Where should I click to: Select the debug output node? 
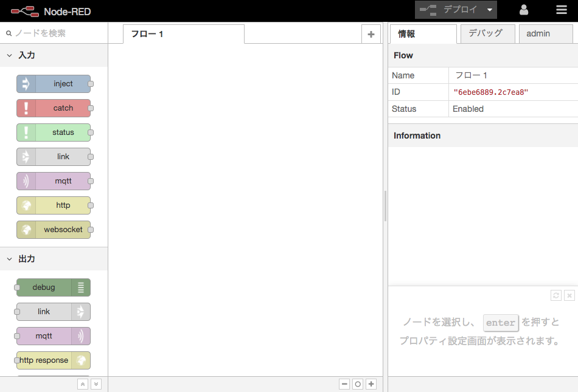click(x=54, y=287)
